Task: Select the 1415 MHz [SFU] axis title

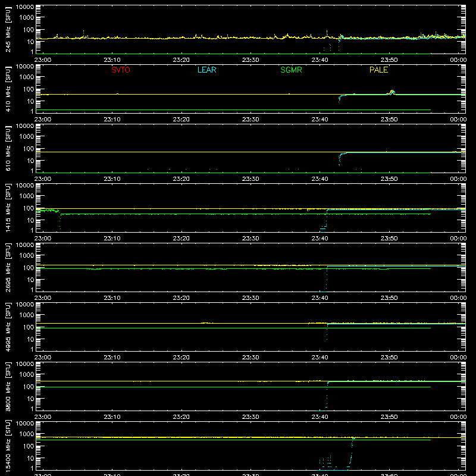Action: pyautogui.click(x=8, y=208)
